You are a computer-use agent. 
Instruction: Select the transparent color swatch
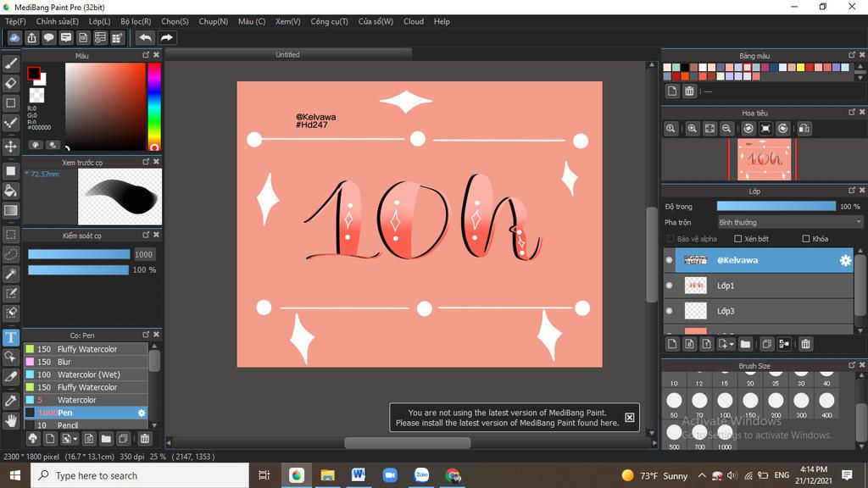pos(36,95)
